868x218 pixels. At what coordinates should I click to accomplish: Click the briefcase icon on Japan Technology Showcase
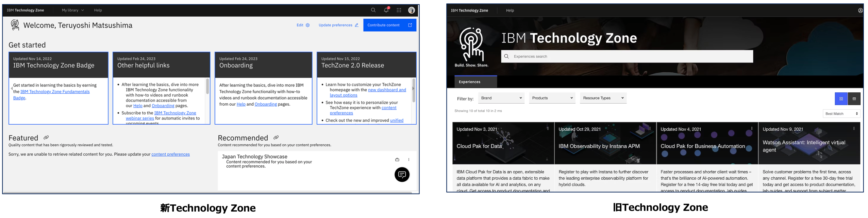pyautogui.click(x=397, y=160)
